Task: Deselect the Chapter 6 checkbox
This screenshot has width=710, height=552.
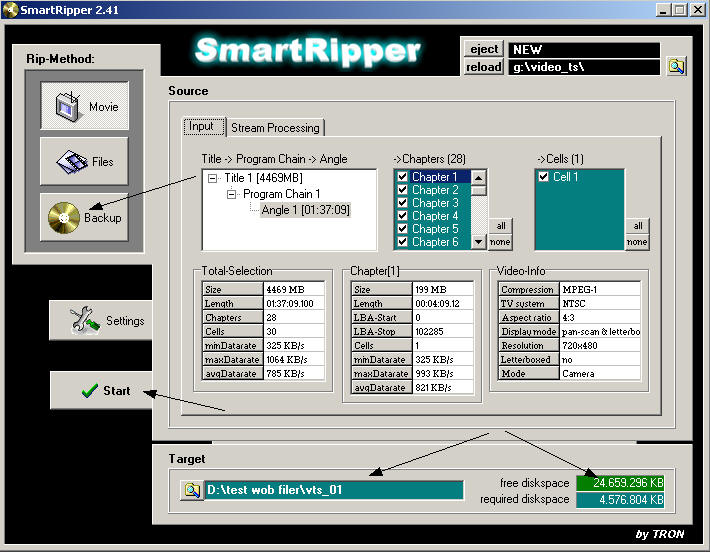Action: coord(403,242)
